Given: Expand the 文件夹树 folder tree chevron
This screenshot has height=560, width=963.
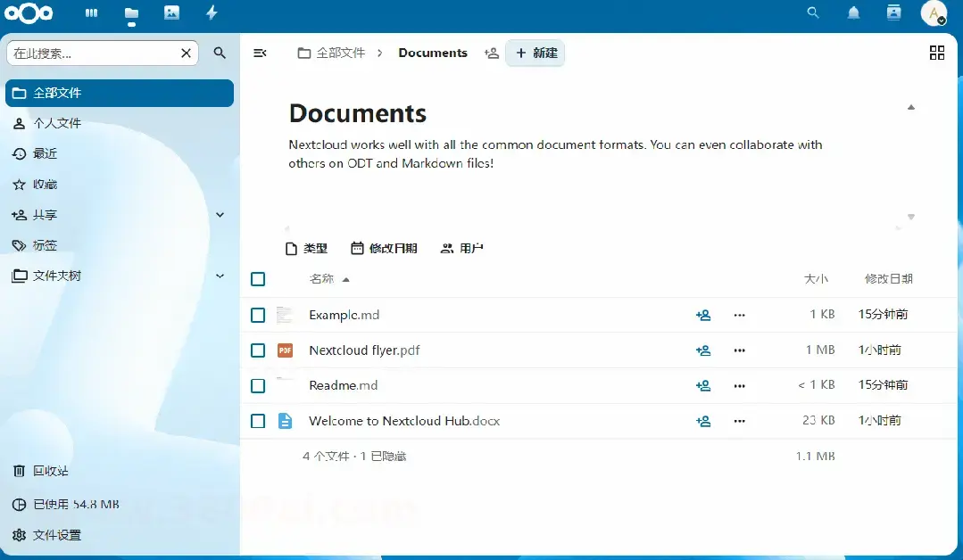Looking at the screenshot, I should 220,276.
